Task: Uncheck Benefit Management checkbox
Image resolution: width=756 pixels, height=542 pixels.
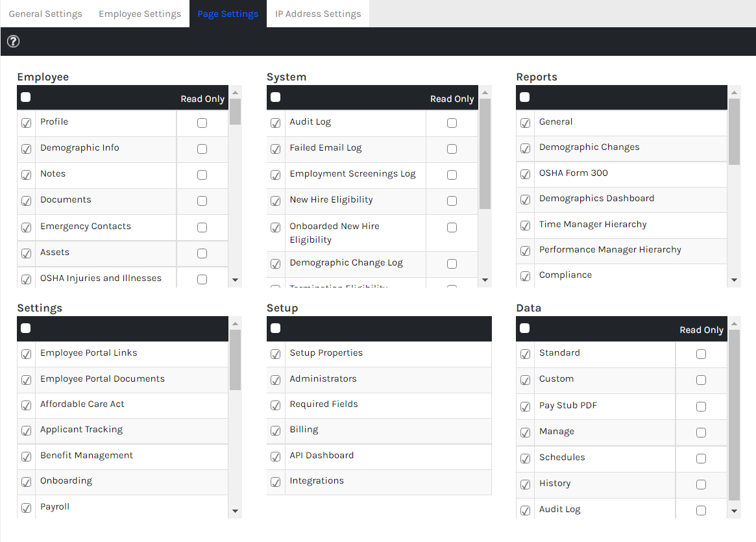Action: click(x=27, y=457)
